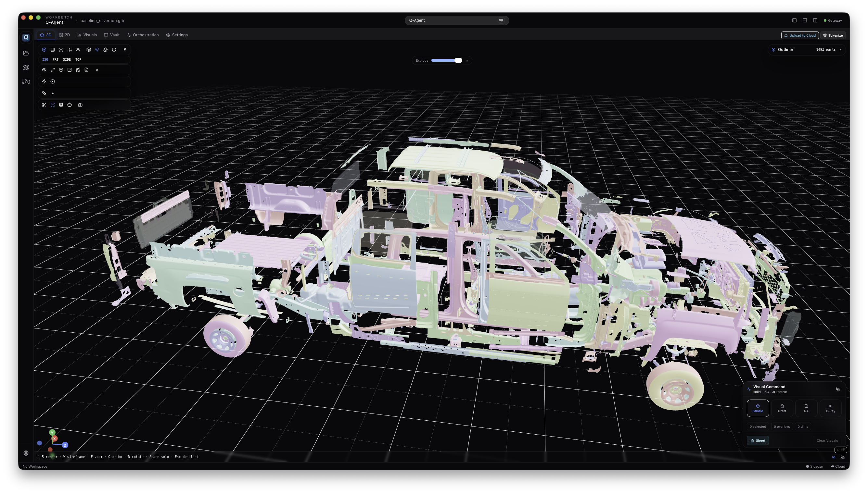Click the cube icon in the third toolbar row
868x494 pixels.
click(61, 70)
